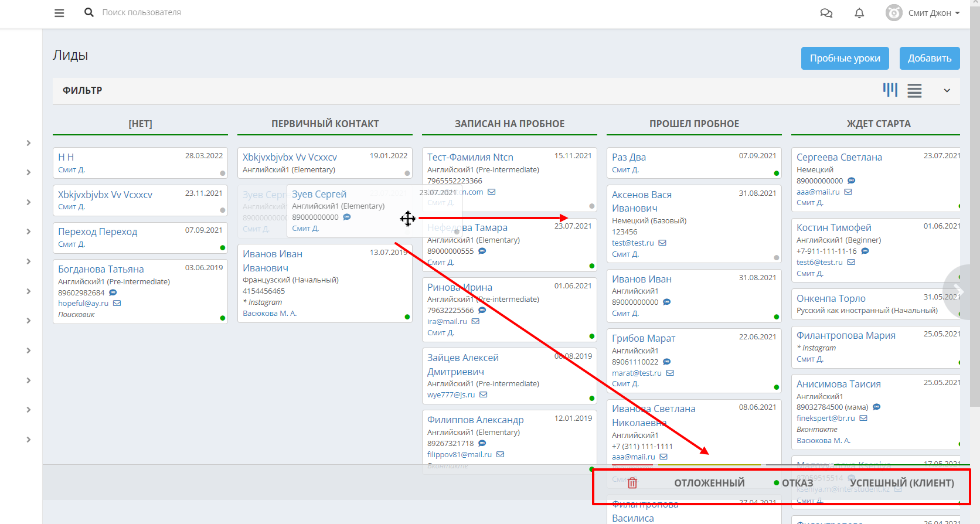Open lead Грибов Марат

(644, 338)
